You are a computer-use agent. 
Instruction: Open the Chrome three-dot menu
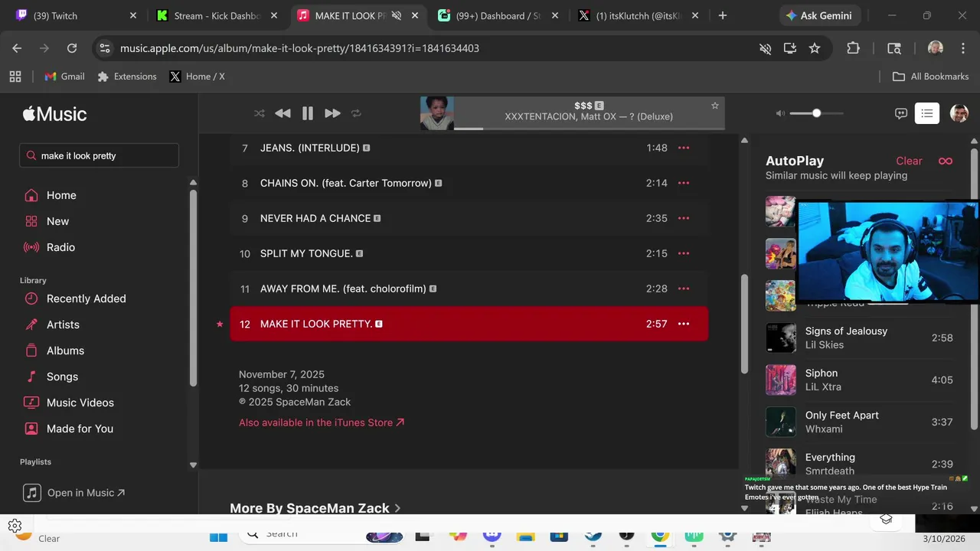click(x=963, y=48)
